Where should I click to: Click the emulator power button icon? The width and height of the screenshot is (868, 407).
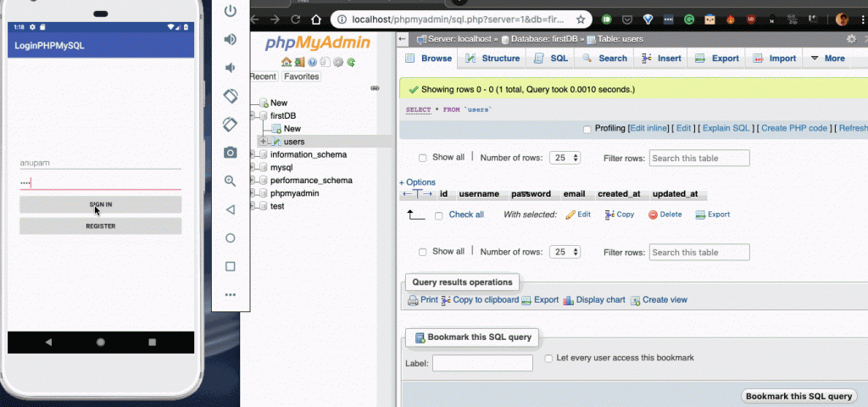click(231, 10)
